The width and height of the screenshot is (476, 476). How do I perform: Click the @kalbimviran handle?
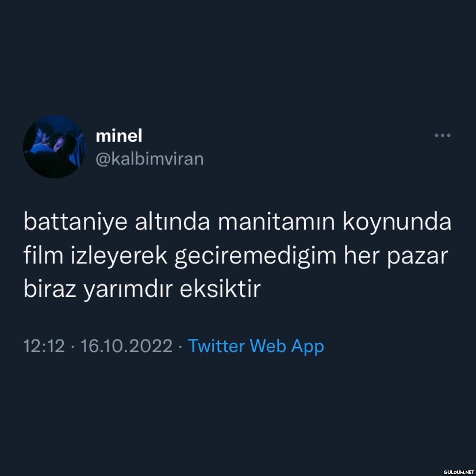(x=150, y=159)
